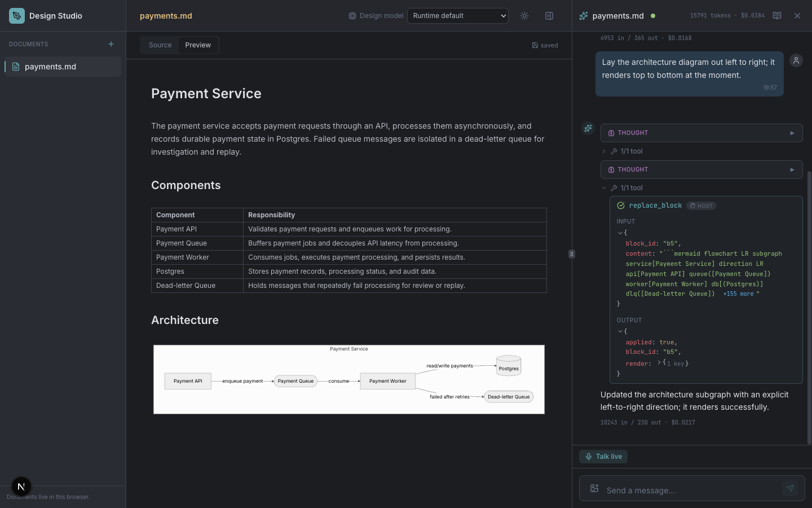Click the chat panel vertical scrollbar
The width and height of the screenshot is (812, 508).
(809, 308)
